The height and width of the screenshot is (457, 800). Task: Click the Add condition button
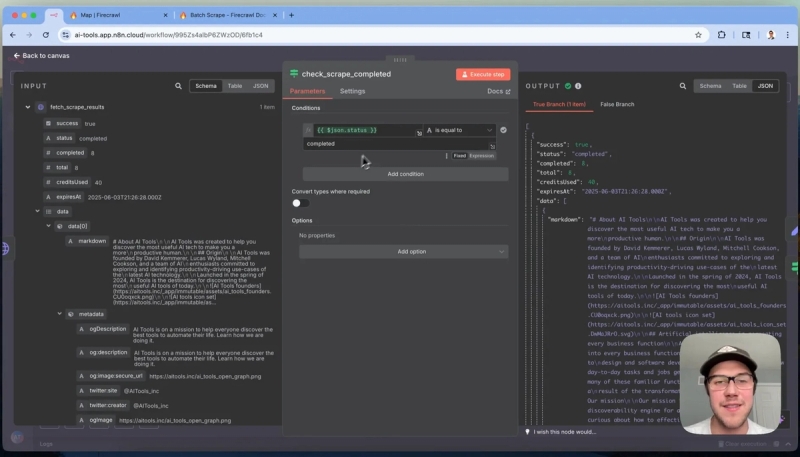pos(405,174)
